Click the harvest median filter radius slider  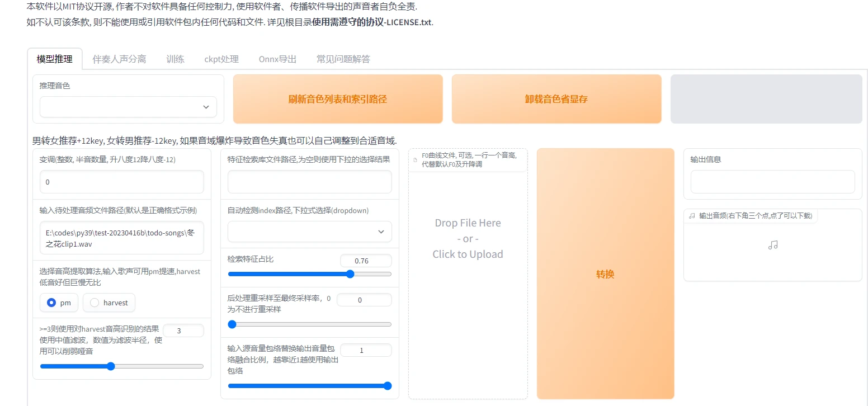click(122, 366)
